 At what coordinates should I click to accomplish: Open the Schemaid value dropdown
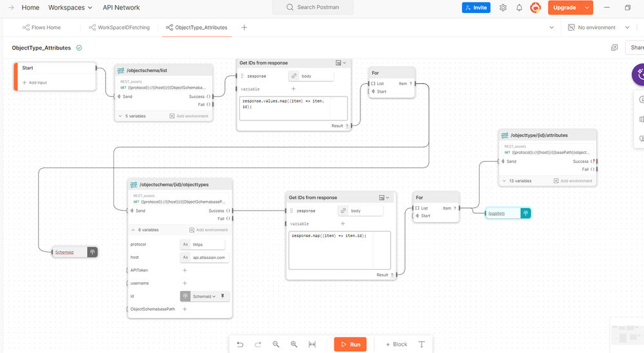(x=204, y=296)
